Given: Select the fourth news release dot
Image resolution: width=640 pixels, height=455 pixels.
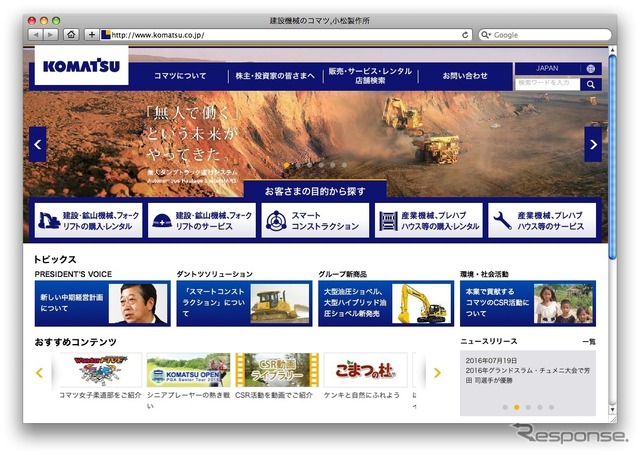Looking at the screenshot, I should (x=540, y=407).
